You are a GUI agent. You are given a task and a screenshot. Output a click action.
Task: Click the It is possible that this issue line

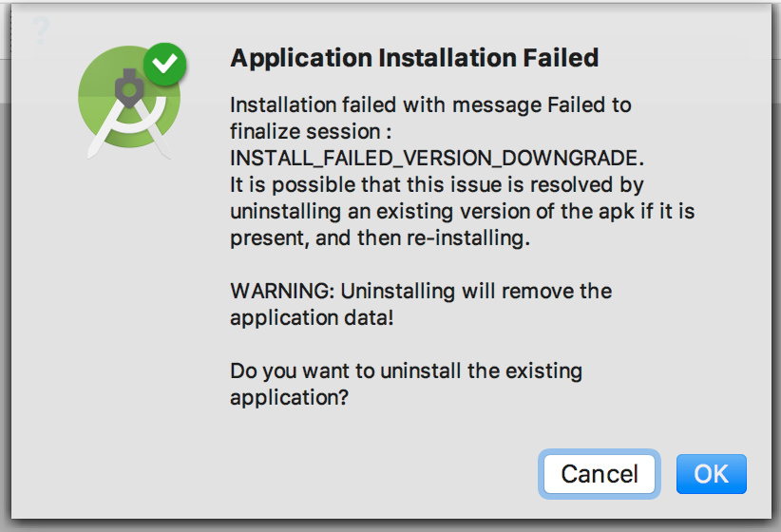click(x=437, y=185)
